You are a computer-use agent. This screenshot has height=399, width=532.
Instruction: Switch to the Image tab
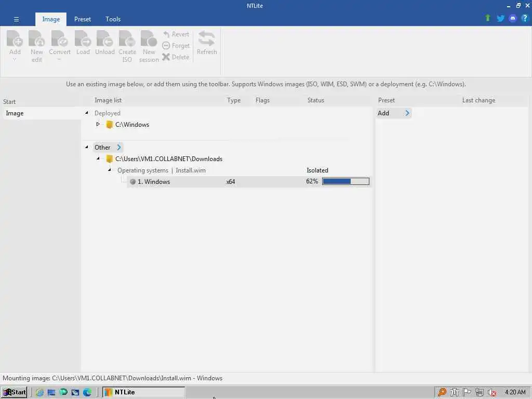51,19
